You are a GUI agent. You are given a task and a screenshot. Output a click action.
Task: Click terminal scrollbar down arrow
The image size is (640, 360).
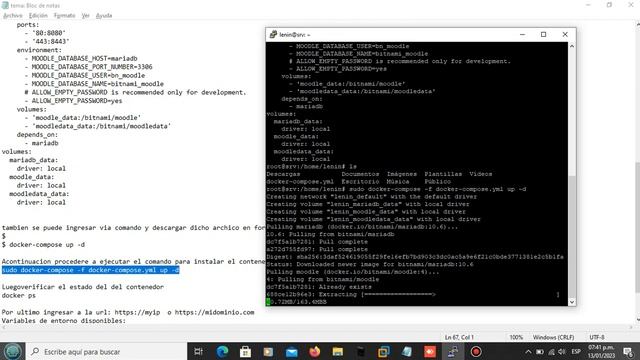[x=572, y=302]
